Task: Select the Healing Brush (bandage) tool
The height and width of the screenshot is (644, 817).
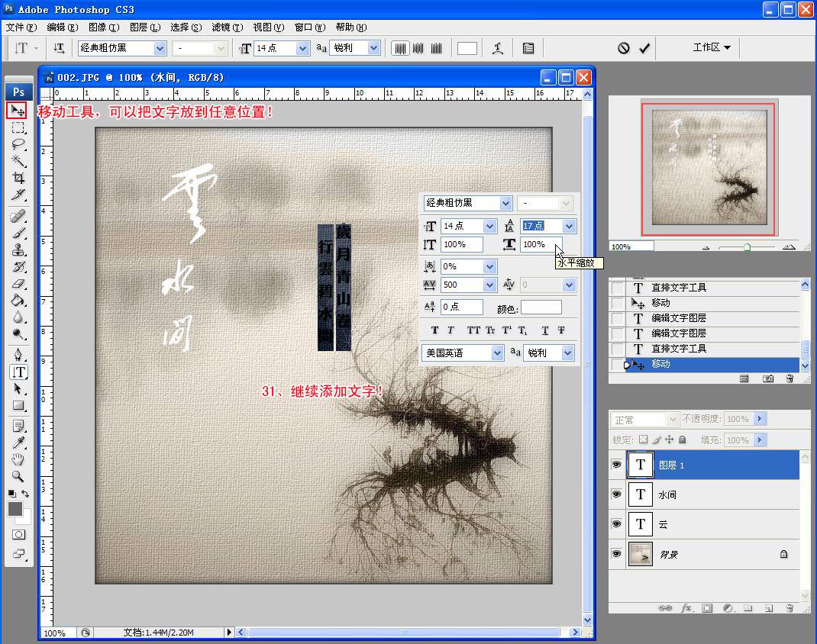Action: pos(18,215)
